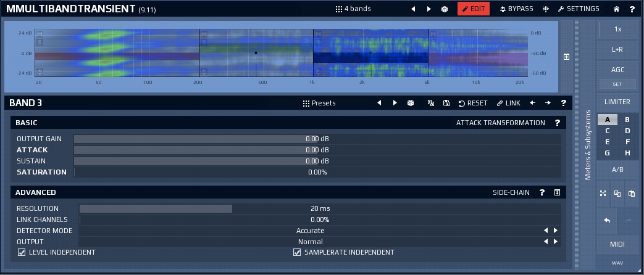Mute band 3 with its M button
644x275 pixels.
coord(319,34)
